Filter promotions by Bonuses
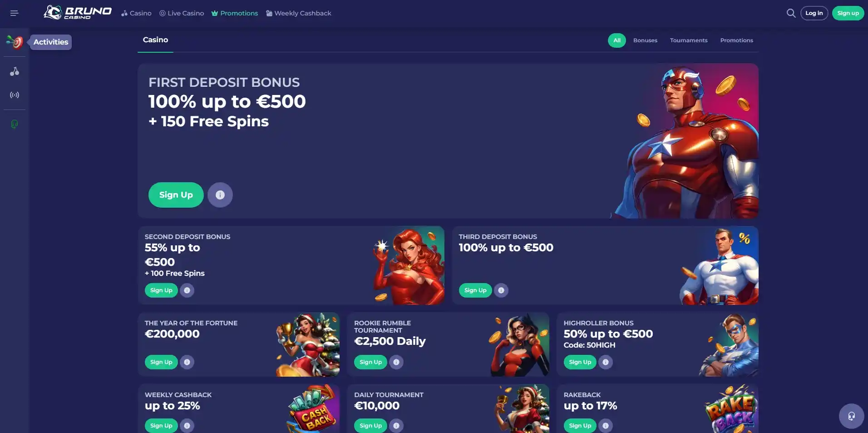 645,40
